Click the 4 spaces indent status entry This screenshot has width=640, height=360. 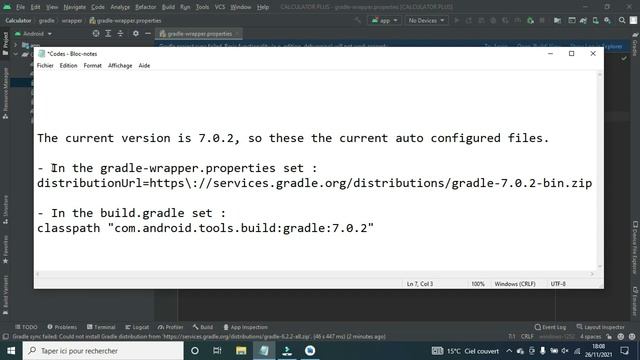pyautogui.click(x=591, y=337)
